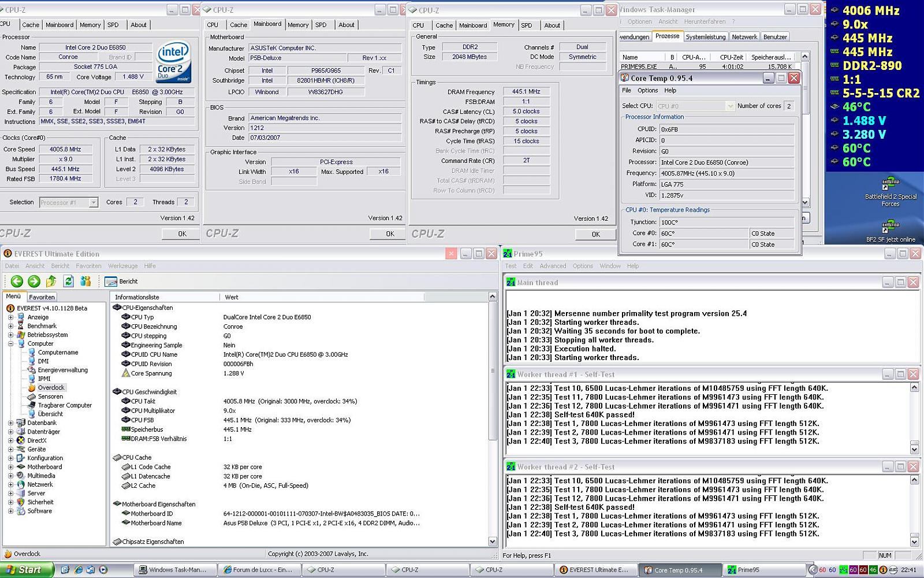924x578 pixels.
Task: Click Wert column header in EVEREST
Action: point(322,297)
